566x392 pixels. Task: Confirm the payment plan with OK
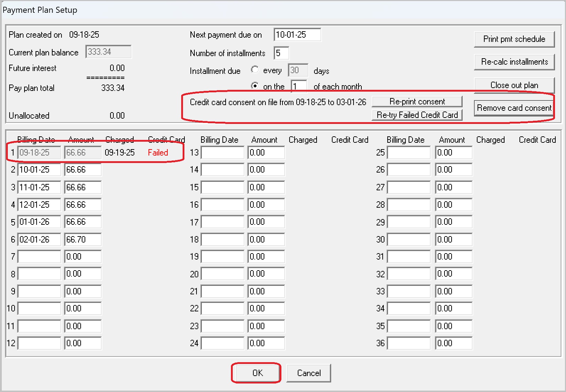click(257, 373)
